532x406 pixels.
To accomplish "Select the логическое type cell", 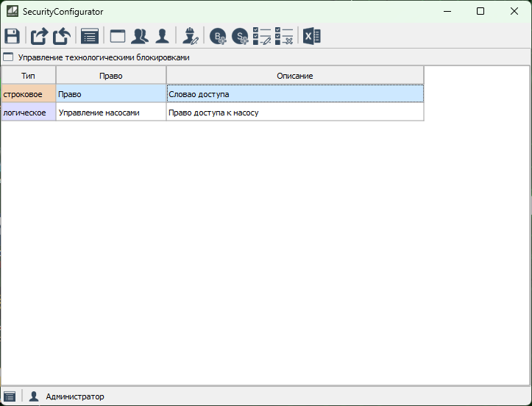I will point(28,113).
